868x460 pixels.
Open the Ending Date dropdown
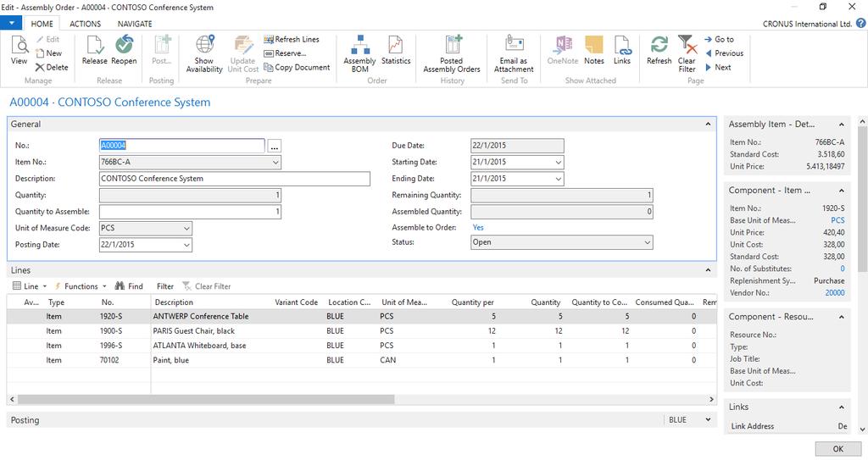(x=558, y=179)
